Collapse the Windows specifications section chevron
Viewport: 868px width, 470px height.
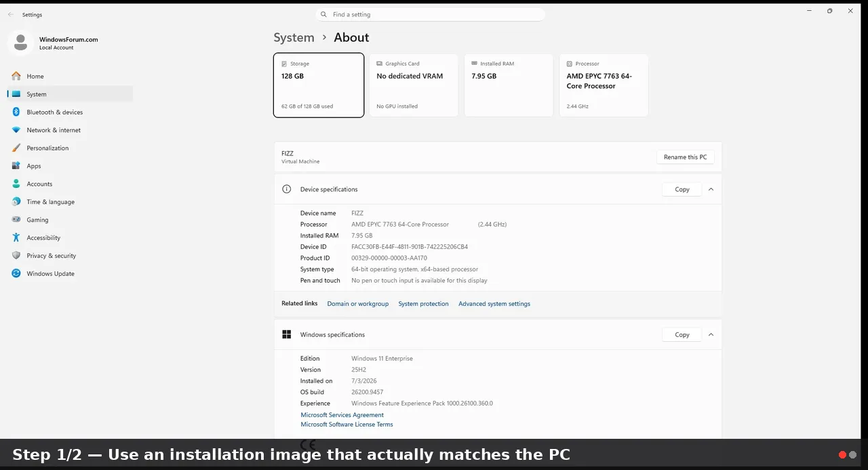[711, 334]
